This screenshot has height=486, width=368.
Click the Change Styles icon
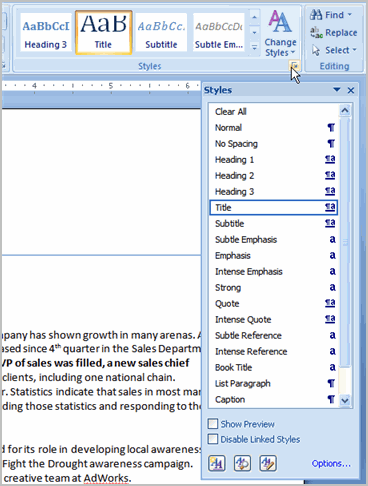tap(280, 21)
